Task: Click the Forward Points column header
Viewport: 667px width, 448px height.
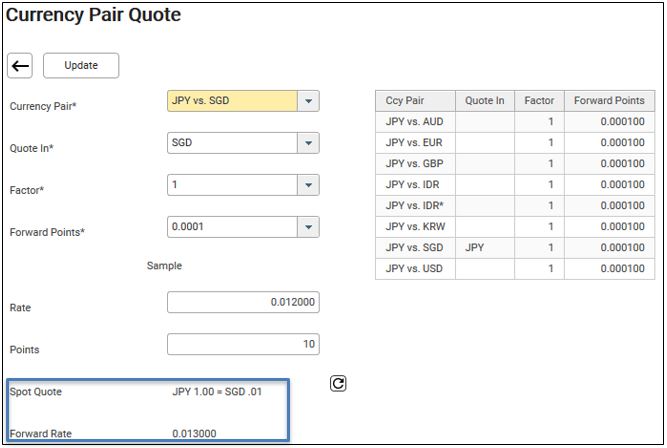Action: point(610,101)
